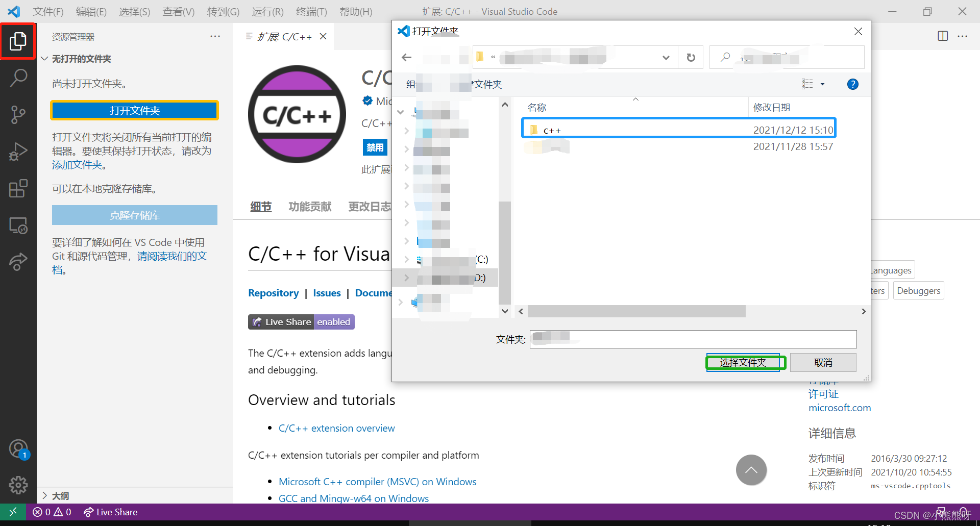980x526 pixels.
Task: Expand the address bar path dropdown
Action: click(666, 58)
